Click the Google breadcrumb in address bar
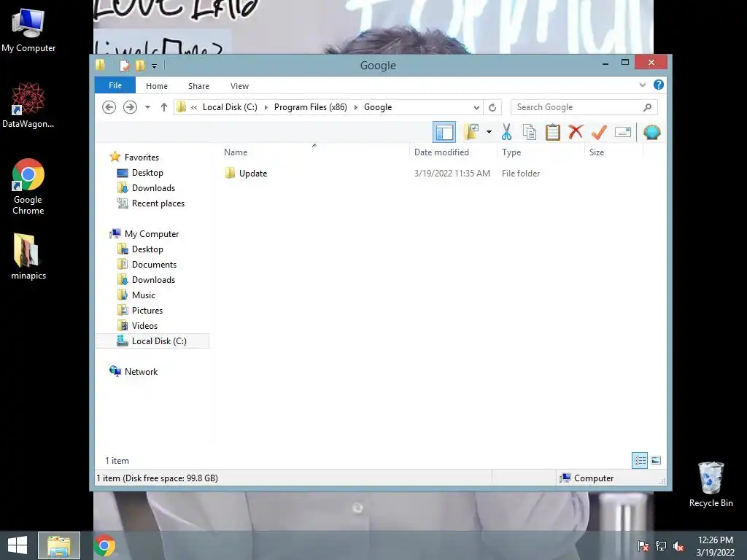This screenshot has width=747, height=560. click(378, 107)
